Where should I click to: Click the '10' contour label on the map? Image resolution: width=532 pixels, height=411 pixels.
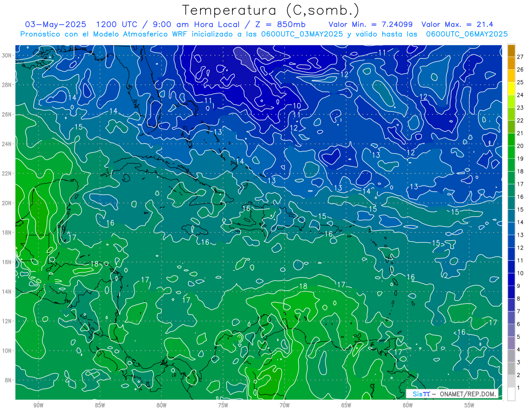point(297,106)
